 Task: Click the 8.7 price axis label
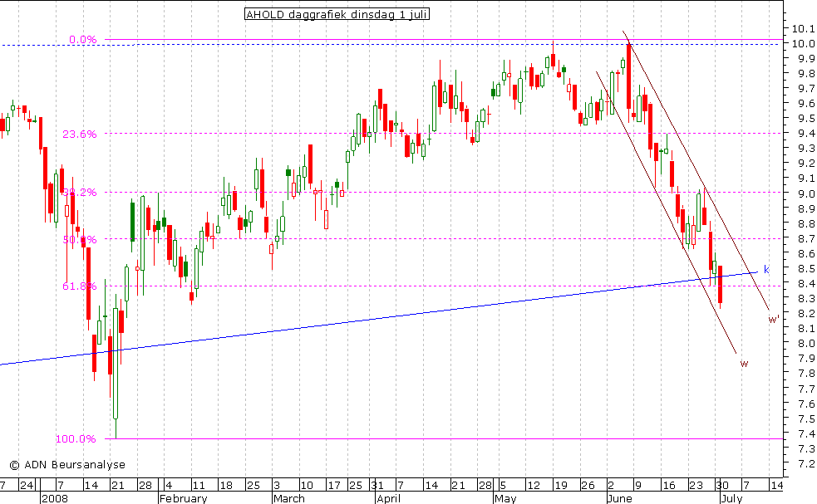coord(806,239)
